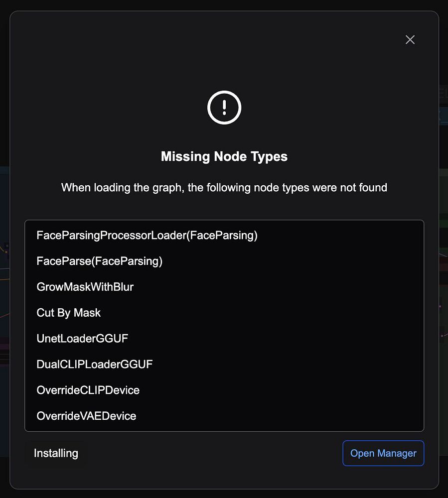448x498 pixels.
Task: Select OverrideVAEDevice at the list bottom
Action: tap(86, 416)
